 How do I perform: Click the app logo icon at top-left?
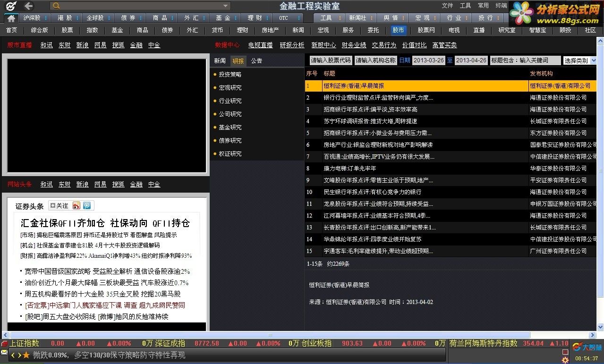coord(10,6)
